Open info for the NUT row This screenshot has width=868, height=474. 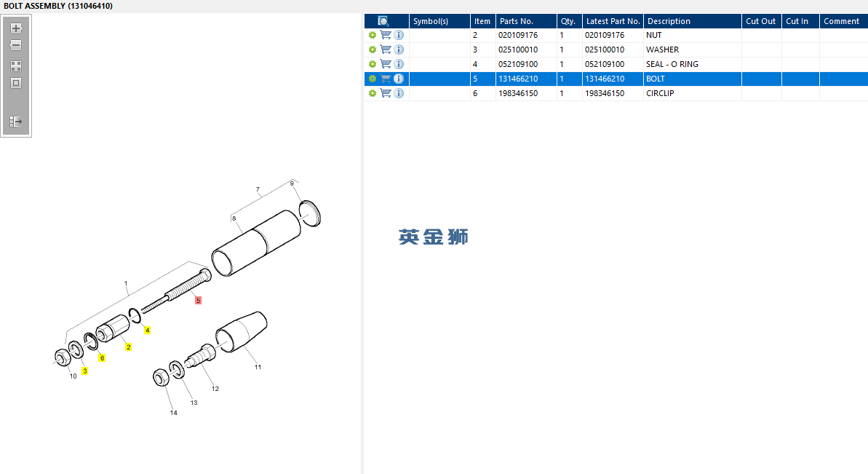399,35
